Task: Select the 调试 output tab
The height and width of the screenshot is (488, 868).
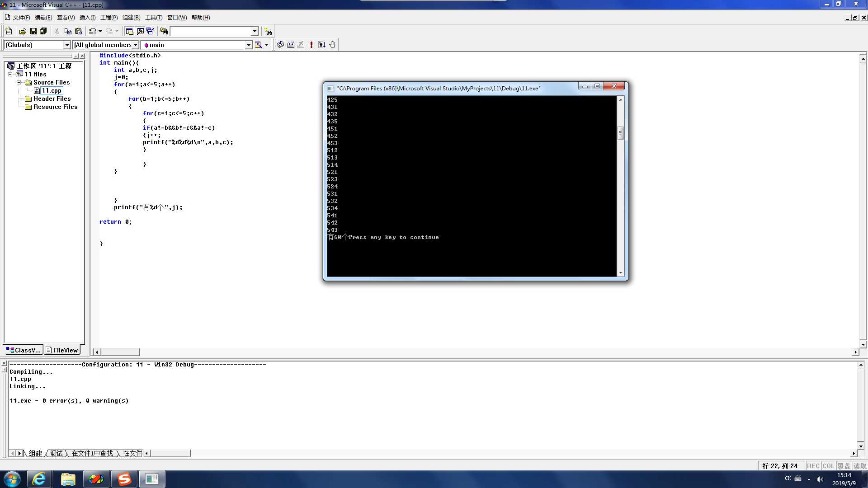Action: [57, 453]
